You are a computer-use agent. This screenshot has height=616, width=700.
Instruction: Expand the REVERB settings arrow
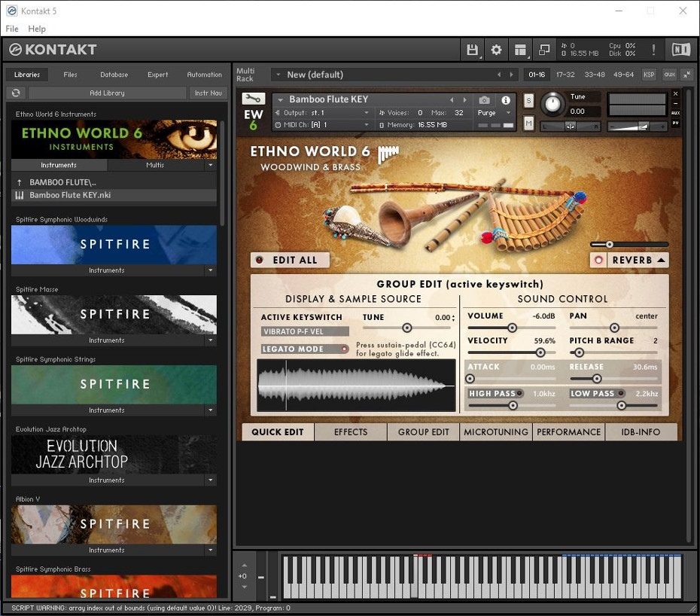tap(661, 260)
